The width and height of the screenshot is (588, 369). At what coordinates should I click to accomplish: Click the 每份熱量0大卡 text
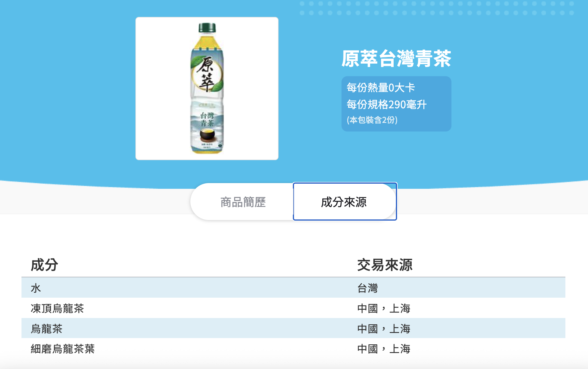pyautogui.click(x=381, y=88)
